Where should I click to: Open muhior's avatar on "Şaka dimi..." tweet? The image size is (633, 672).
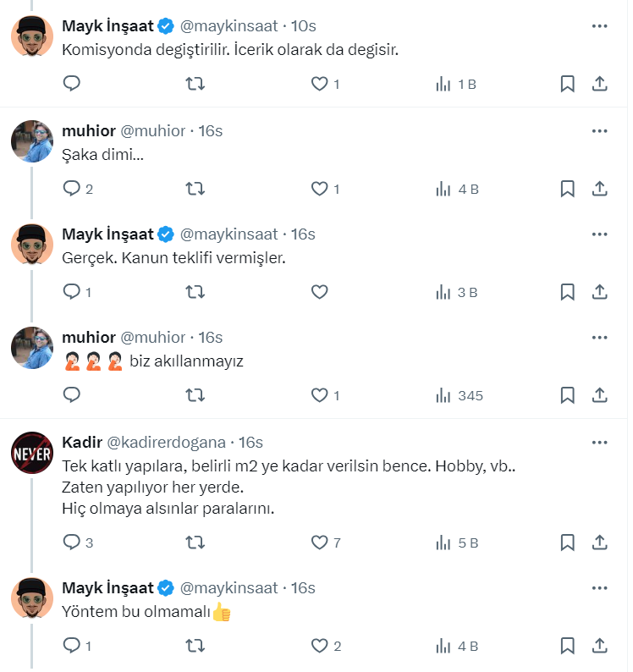pos(33,142)
